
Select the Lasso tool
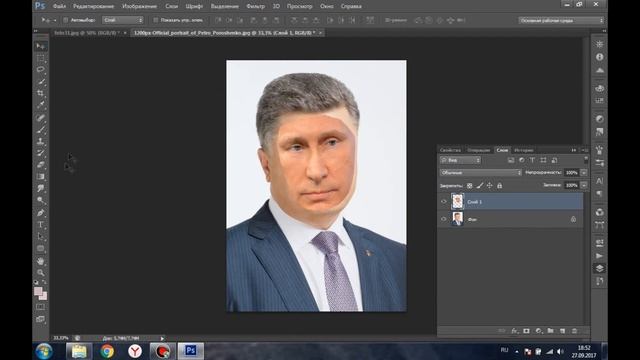[40, 70]
